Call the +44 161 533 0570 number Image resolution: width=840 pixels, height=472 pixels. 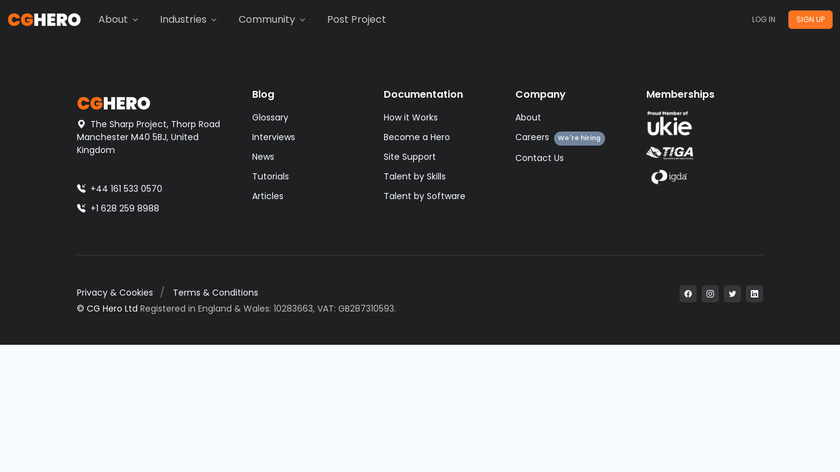point(126,189)
